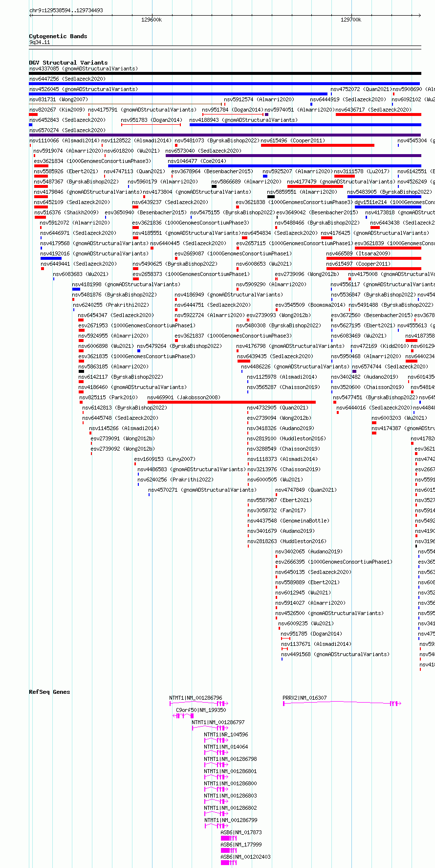Open variant nsv516376 (Shaikh2009)

click(x=66, y=212)
